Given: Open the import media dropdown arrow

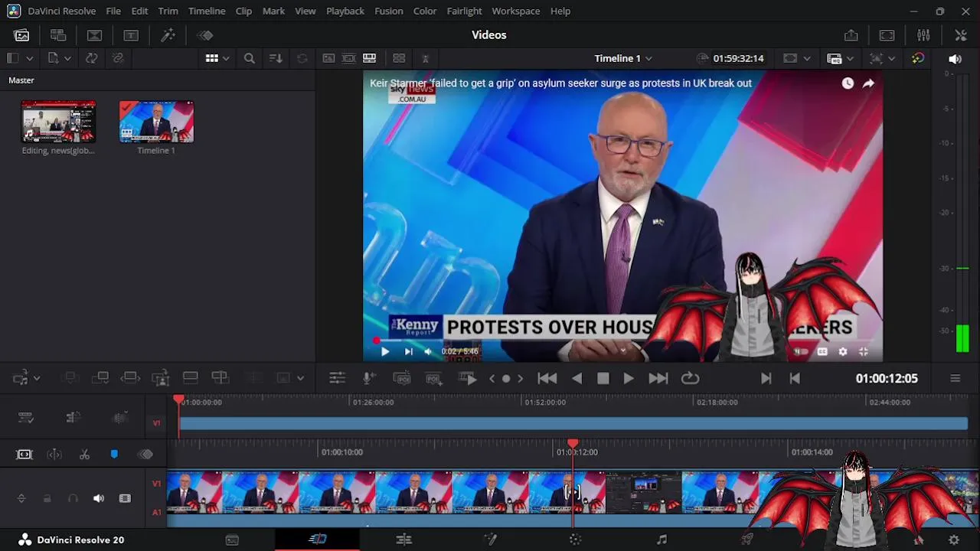Looking at the screenshot, I should (67, 58).
